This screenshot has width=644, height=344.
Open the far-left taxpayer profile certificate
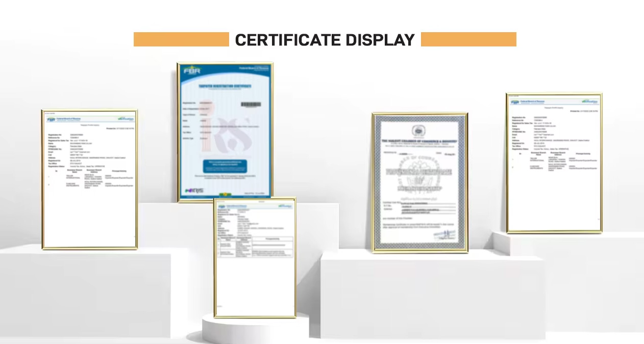coord(90,179)
